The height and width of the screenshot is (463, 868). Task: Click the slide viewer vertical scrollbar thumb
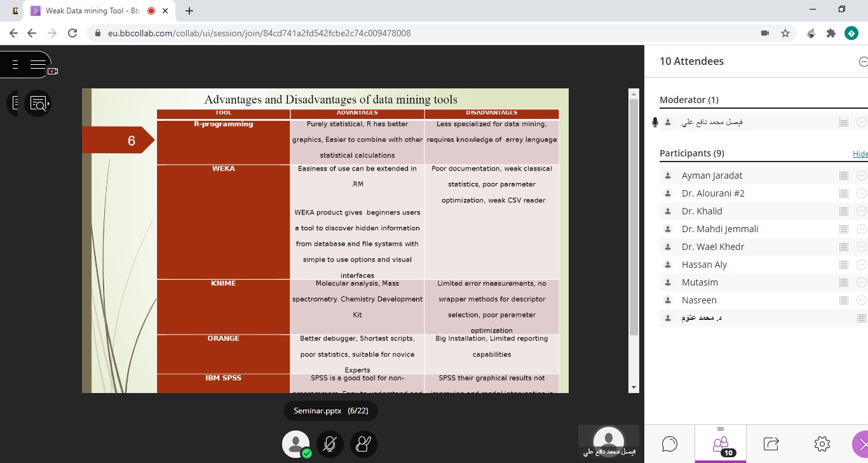(x=634, y=218)
